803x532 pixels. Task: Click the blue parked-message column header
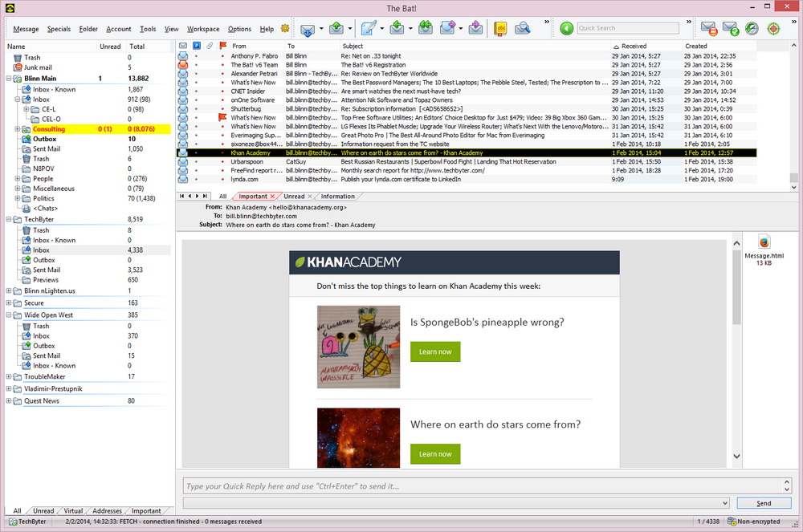coord(197,46)
